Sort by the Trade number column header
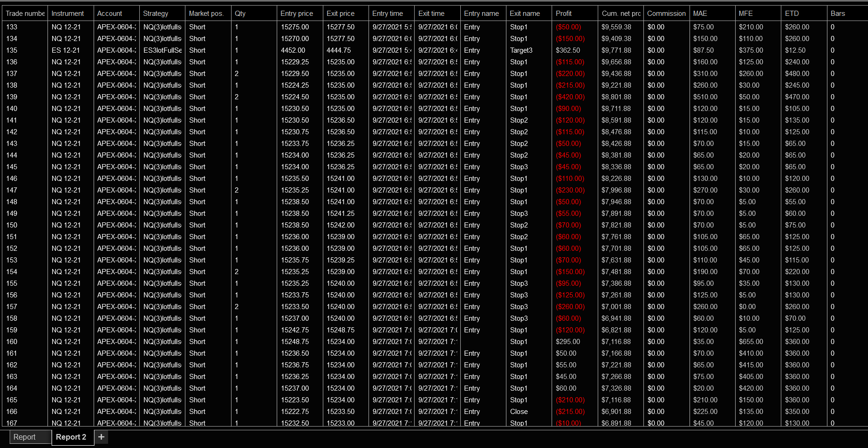The image size is (868, 448). click(x=25, y=14)
